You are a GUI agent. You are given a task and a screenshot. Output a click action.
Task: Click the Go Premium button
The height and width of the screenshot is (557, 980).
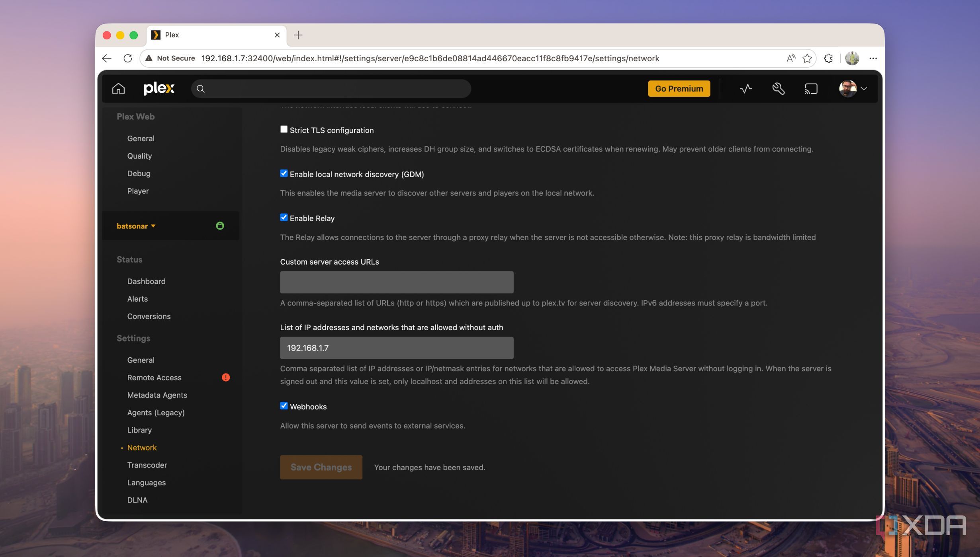tap(679, 88)
